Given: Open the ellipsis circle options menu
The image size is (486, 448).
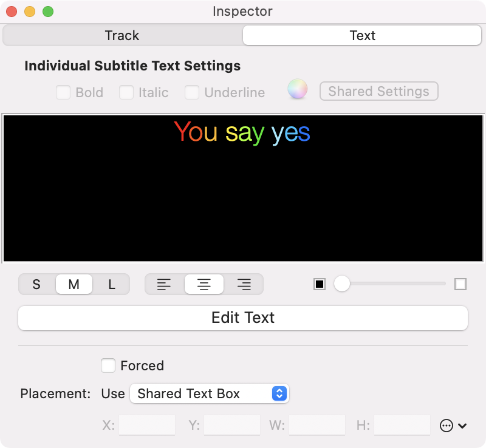Looking at the screenshot, I should pyautogui.click(x=447, y=426).
